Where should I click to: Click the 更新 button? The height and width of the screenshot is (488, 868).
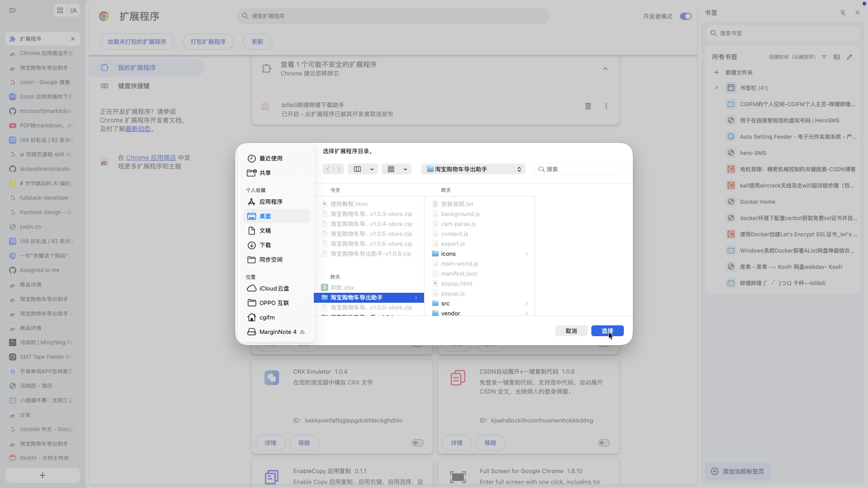pos(257,42)
